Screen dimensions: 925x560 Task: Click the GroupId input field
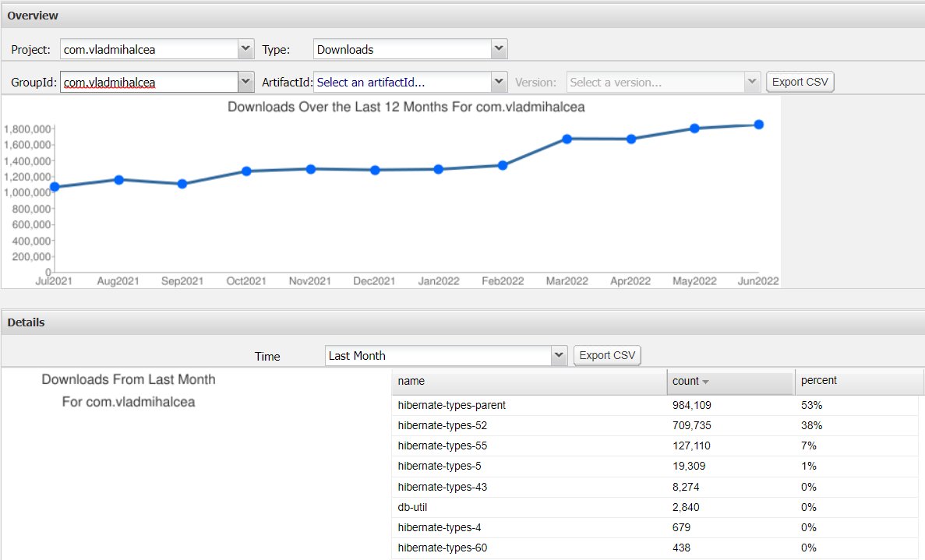tap(150, 82)
